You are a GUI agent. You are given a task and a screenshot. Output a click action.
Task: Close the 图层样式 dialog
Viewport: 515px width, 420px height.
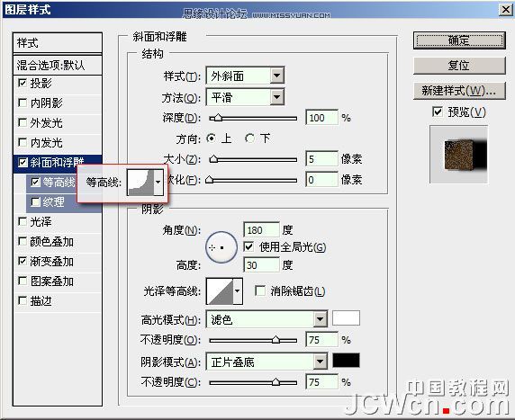point(506,10)
